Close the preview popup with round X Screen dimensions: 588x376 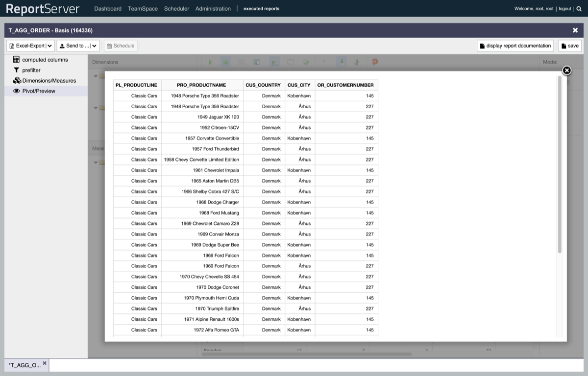(566, 70)
